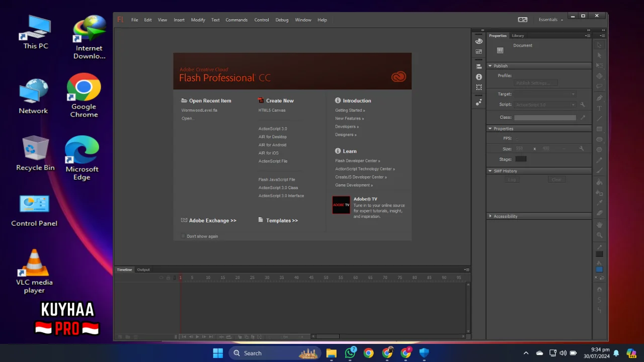Click the timeline Play button
644x362 pixels.
tap(197, 337)
